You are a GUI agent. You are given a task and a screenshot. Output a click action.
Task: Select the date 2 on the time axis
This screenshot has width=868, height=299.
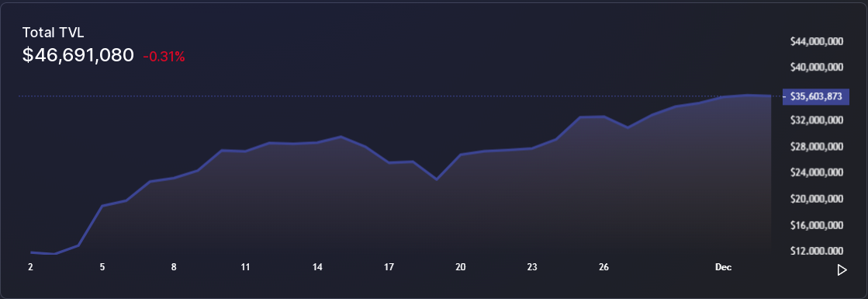pos(30,267)
